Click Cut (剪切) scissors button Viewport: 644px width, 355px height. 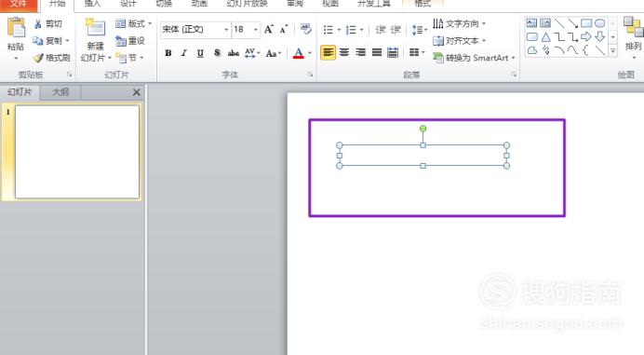(x=48, y=24)
